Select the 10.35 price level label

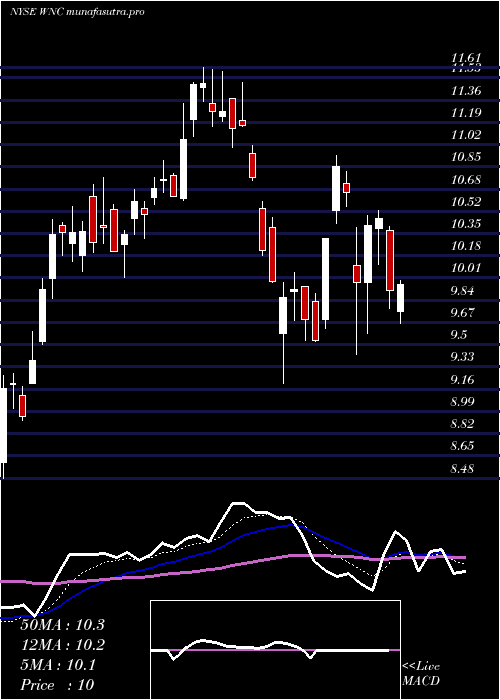tap(466, 224)
